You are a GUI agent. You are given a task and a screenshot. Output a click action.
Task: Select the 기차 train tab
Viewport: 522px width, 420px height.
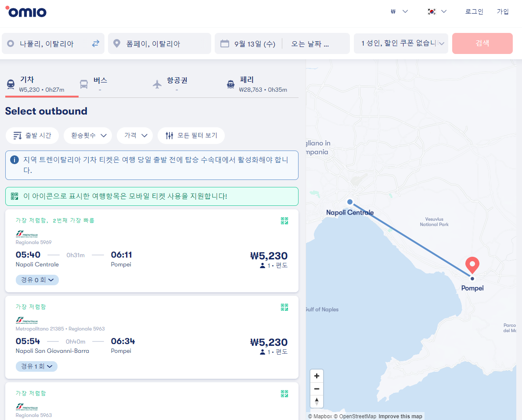(42, 85)
